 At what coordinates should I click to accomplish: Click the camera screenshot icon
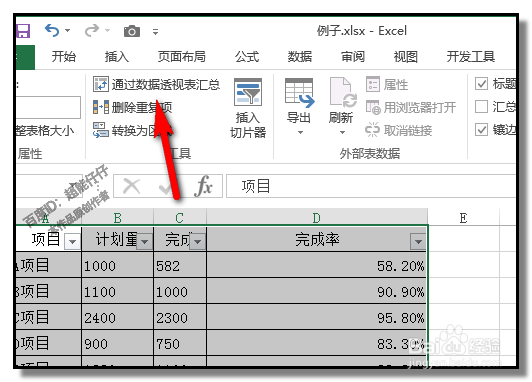pyautogui.click(x=132, y=31)
